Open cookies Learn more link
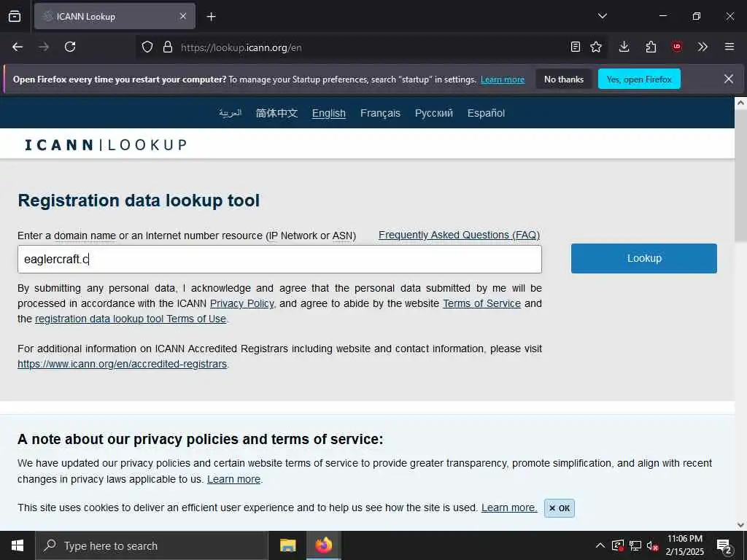This screenshot has height=560, width=747. (x=509, y=507)
